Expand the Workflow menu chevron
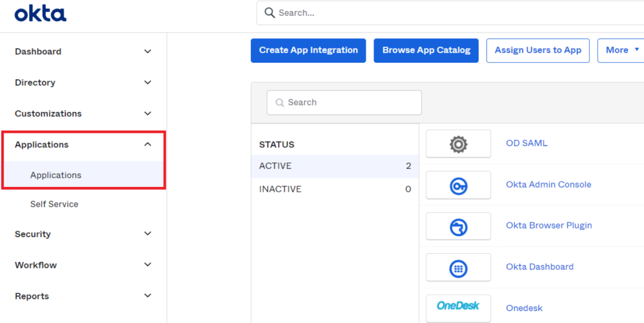Screen dimensions: 644x323 point(148,264)
